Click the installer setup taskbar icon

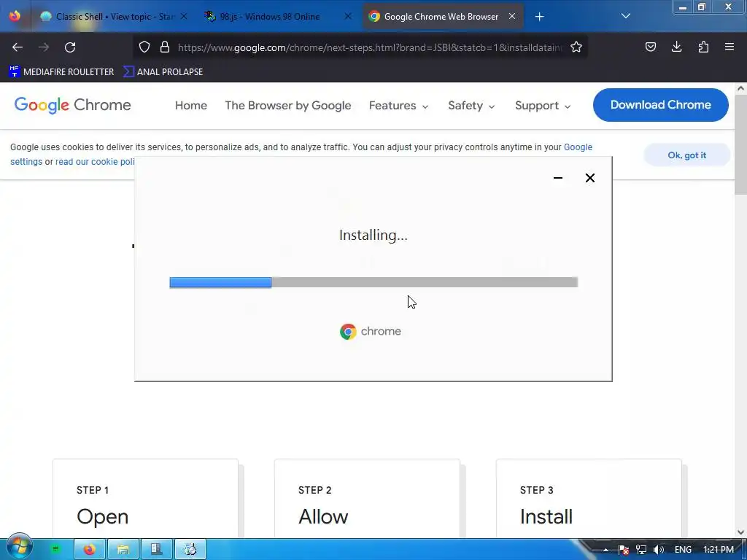[x=190, y=550]
